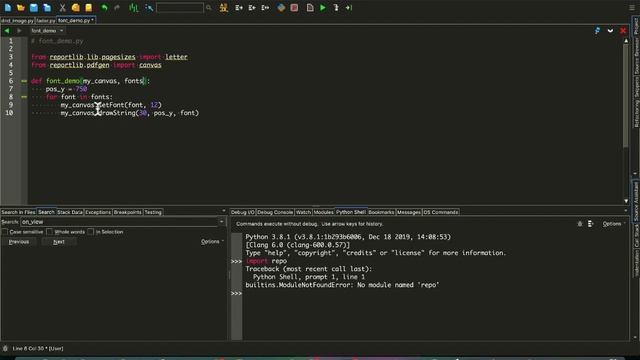The height and width of the screenshot is (360, 640).
Task: Toggle the In Selection checkbox
Action: (90, 232)
